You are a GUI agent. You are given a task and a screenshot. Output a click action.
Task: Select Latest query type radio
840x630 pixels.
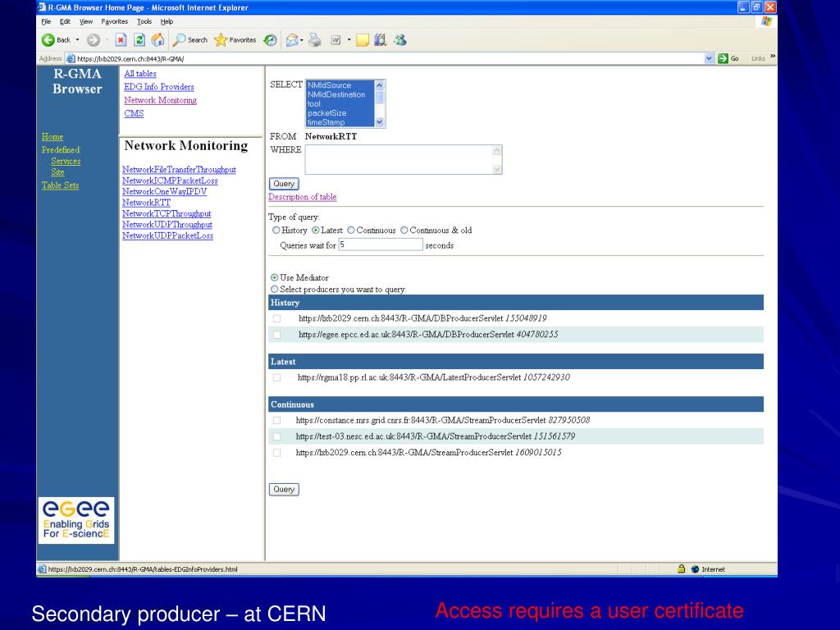point(316,231)
